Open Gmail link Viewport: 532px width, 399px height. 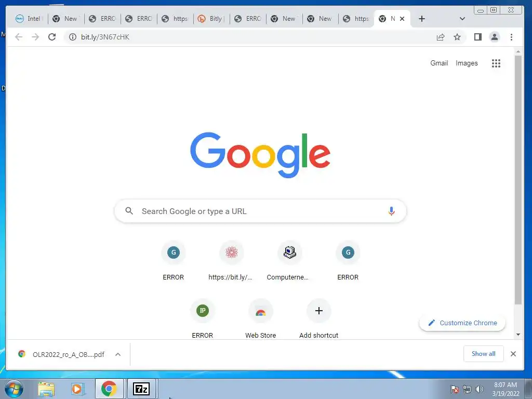[439, 63]
